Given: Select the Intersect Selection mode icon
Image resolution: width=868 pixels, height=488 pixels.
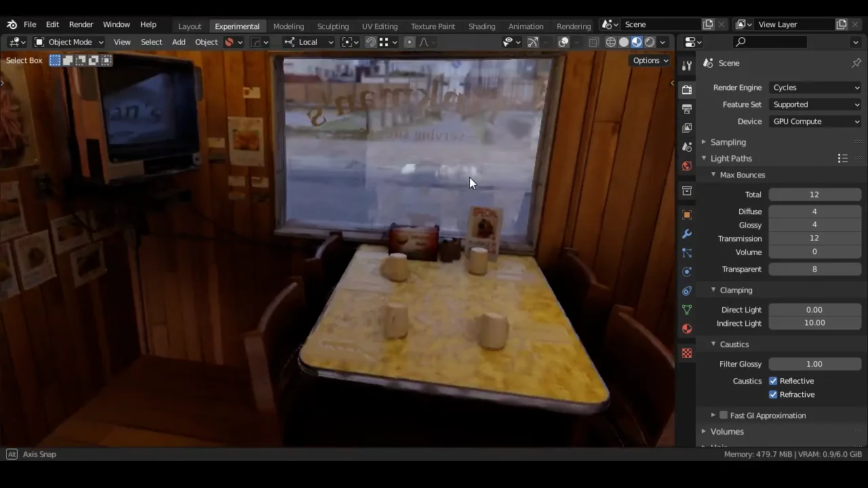Looking at the screenshot, I should click(106, 60).
